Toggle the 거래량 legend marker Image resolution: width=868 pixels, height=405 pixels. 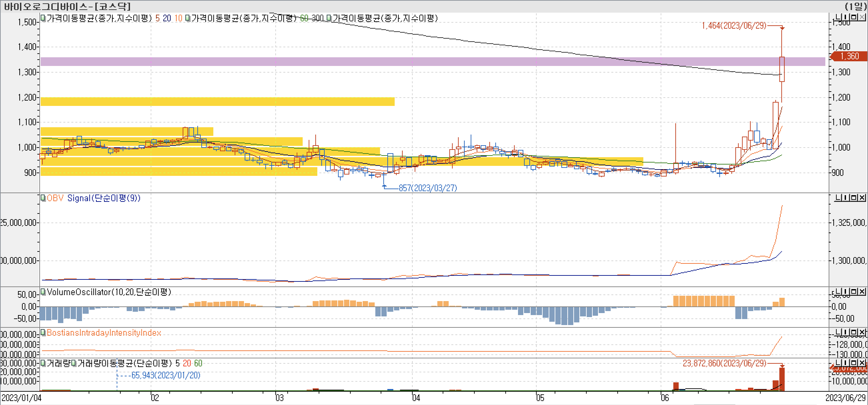pyautogui.click(x=43, y=363)
